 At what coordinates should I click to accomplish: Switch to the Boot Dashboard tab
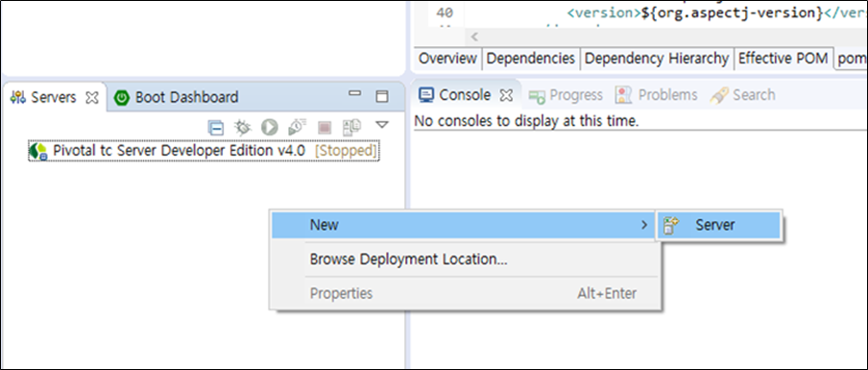pyautogui.click(x=176, y=97)
